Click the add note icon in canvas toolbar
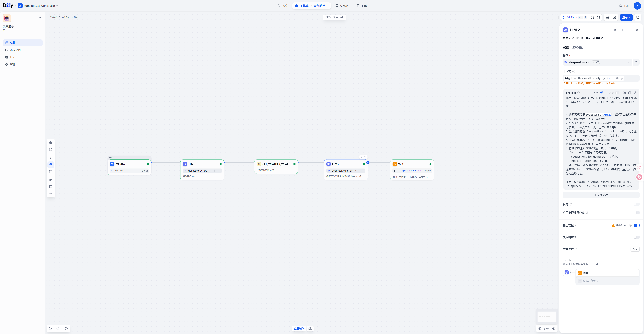644x334 pixels. (x=51, y=150)
